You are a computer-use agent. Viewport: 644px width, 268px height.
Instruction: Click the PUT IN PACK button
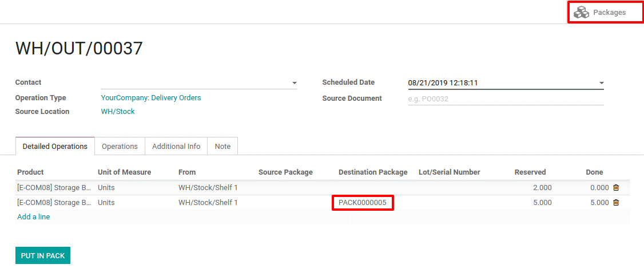pos(43,255)
